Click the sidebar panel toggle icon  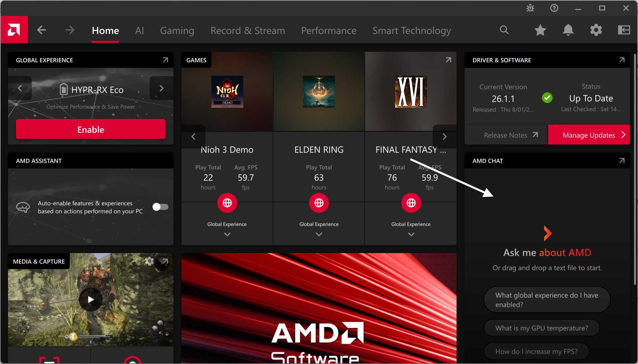click(624, 30)
